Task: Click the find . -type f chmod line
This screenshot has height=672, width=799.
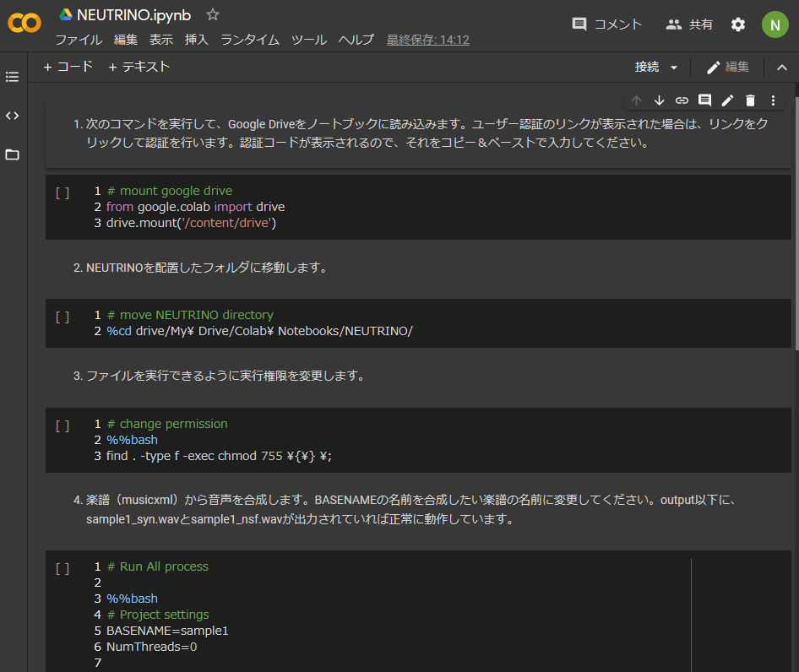Action: click(219, 456)
